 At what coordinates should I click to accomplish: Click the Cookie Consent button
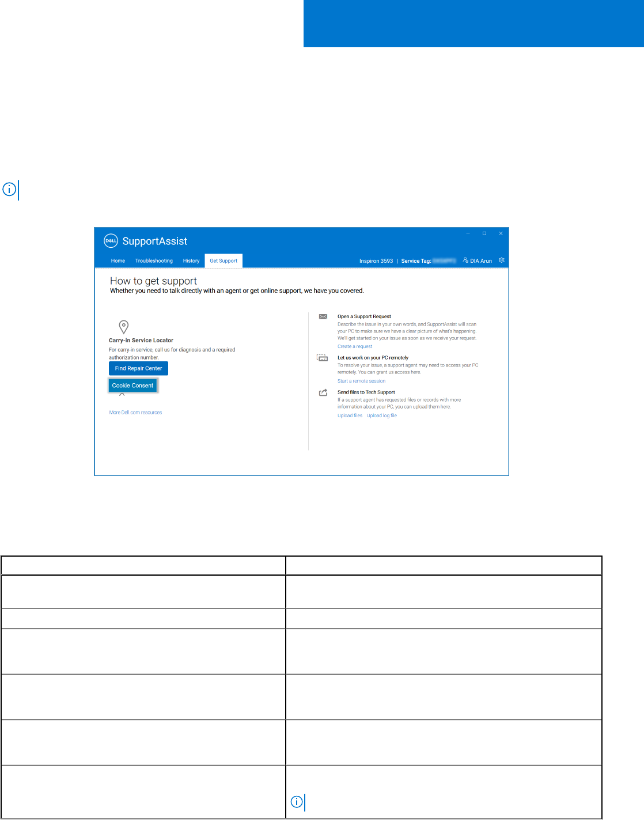tap(132, 386)
